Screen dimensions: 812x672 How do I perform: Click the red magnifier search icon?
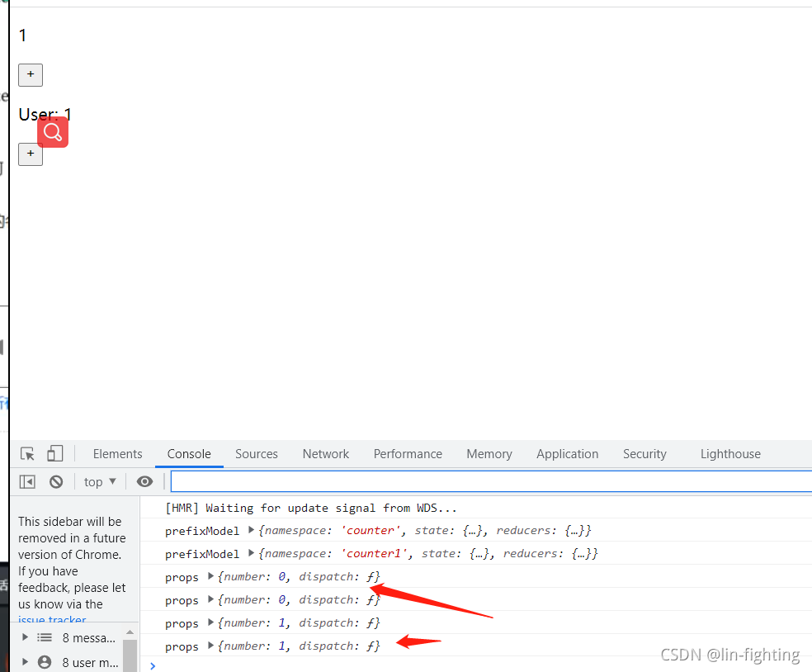(x=53, y=132)
